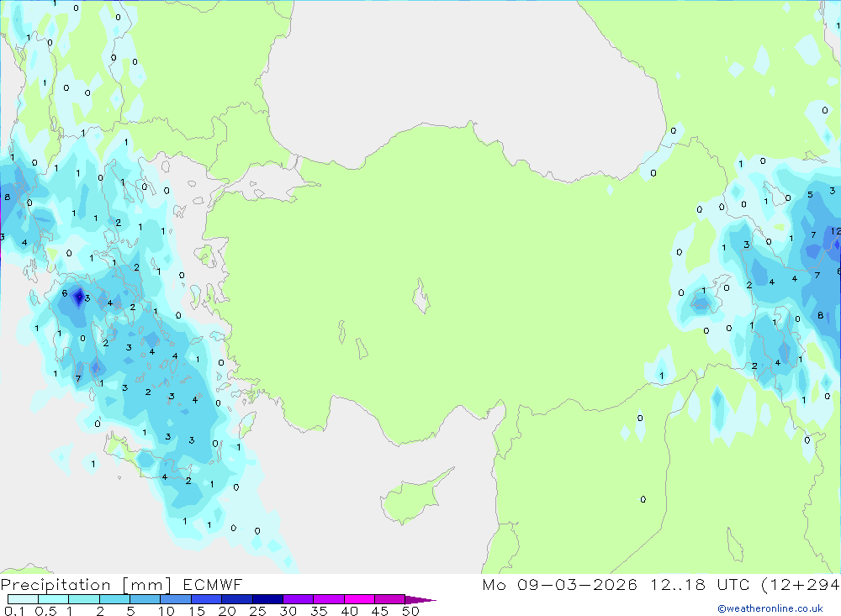
Task: Click the legend scale label "20"
Action: coord(227,611)
